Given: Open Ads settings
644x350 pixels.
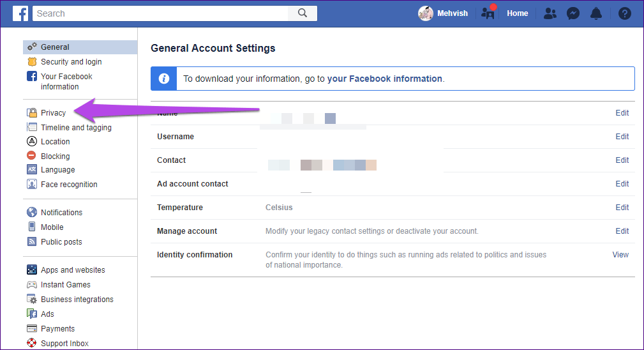Looking at the screenshot, I should pyautogui.click(x=47, y=314).
